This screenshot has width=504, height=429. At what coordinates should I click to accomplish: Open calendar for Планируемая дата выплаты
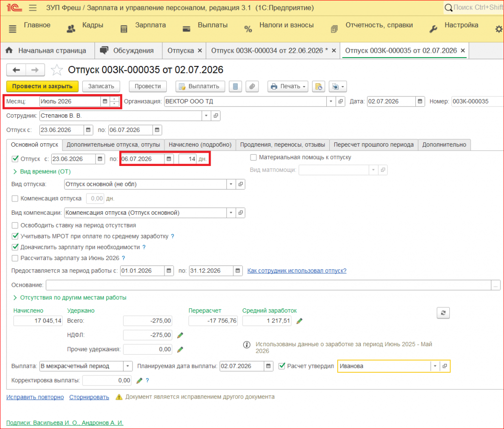[x=268, y=366]
